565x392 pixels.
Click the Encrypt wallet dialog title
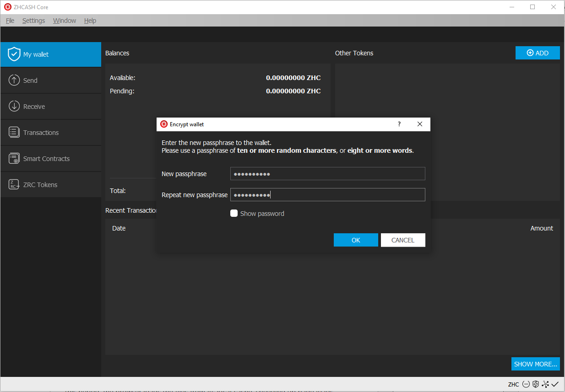click(x=187, y=124)
